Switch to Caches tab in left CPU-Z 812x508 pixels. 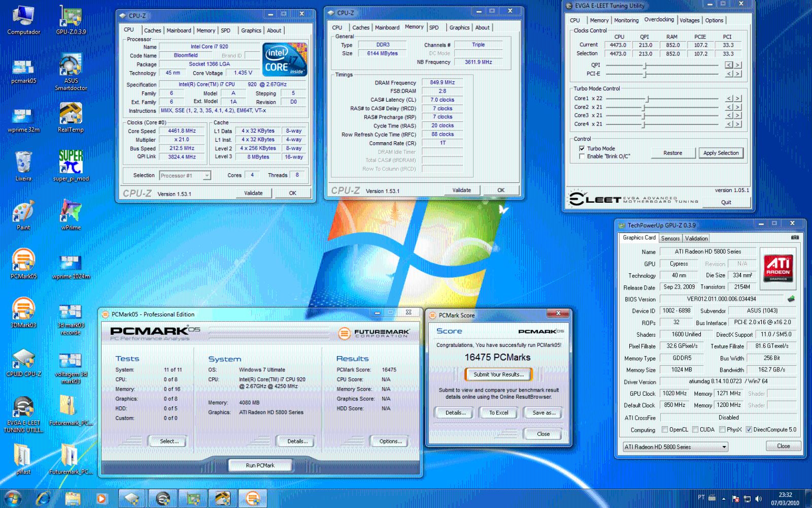coord(152,30)
